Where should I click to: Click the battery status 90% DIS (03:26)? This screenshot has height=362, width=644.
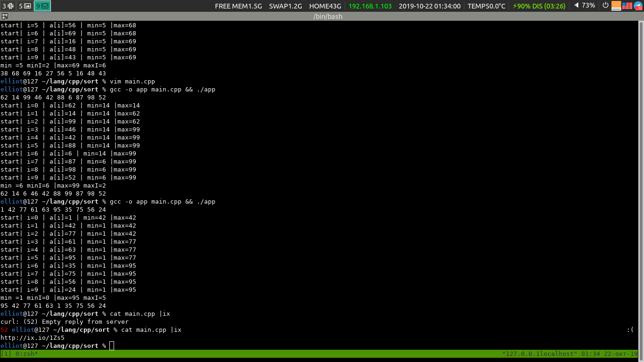(x=539, y=6)
